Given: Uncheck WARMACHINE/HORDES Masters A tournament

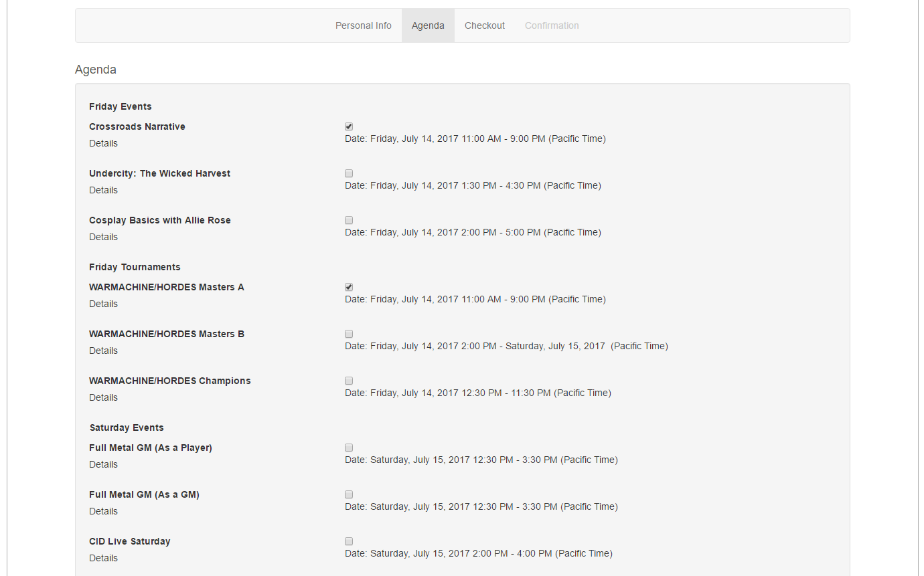Looking at the screenshot, I should [x=349, y=287].
